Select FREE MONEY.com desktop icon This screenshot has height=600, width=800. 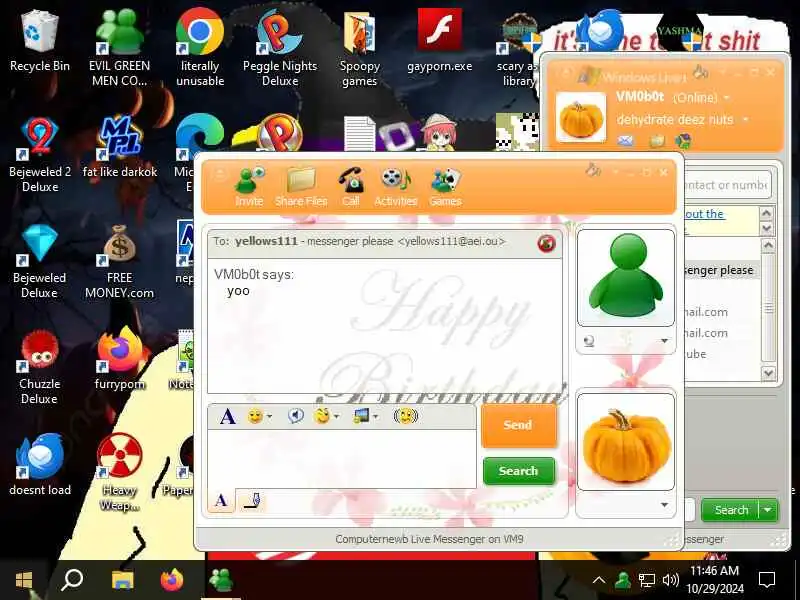119,262
